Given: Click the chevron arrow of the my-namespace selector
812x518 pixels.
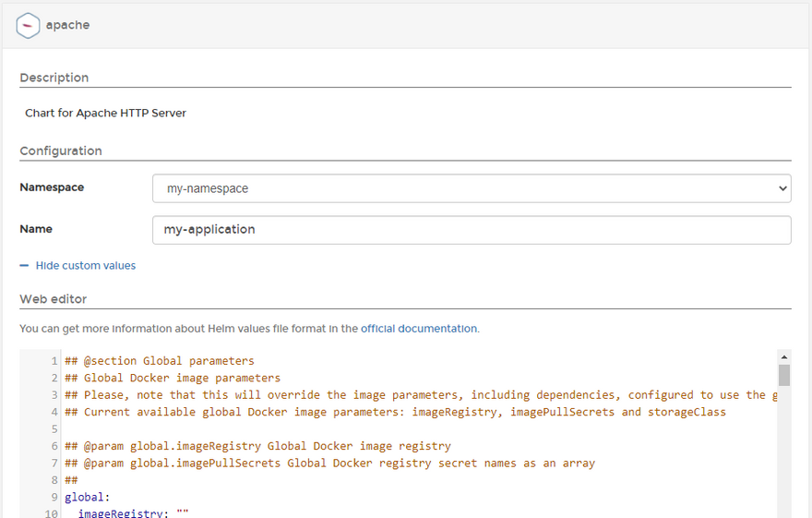Looking at the screenshot, I should (x=782, y=188).
